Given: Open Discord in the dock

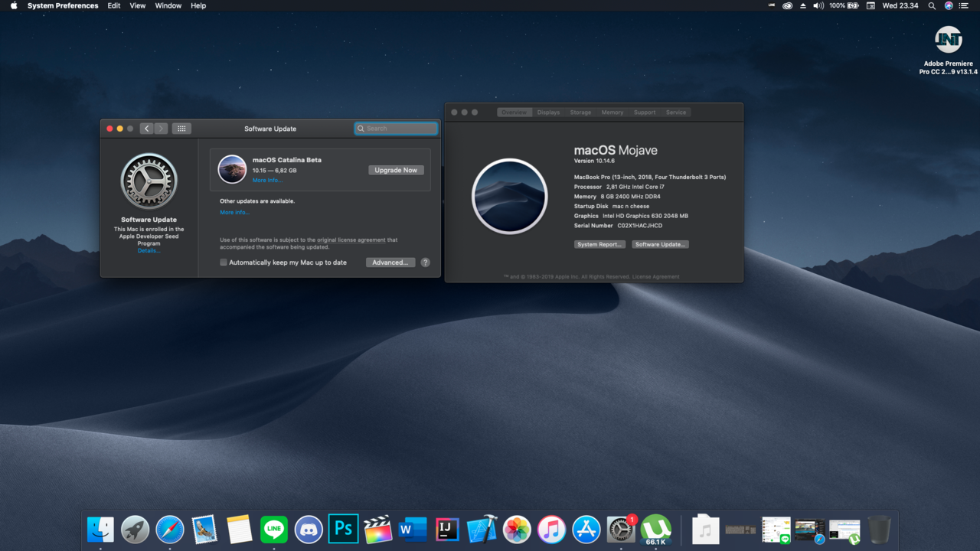Looking at the screenshot, I should [309, 529].
